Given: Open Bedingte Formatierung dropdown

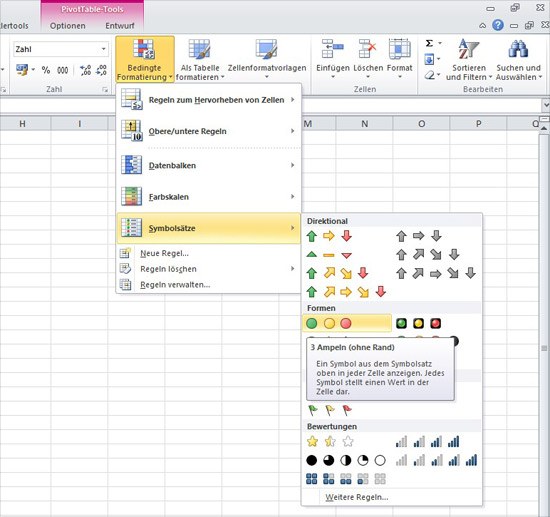Looking at the screenshot, I should click(x=145, y=59).
